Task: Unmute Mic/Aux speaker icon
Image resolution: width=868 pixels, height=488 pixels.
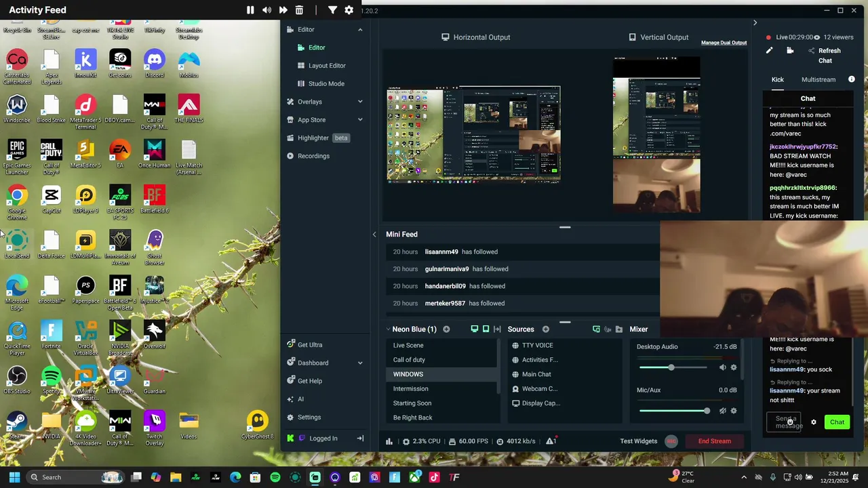Action: tap(722, 411)
